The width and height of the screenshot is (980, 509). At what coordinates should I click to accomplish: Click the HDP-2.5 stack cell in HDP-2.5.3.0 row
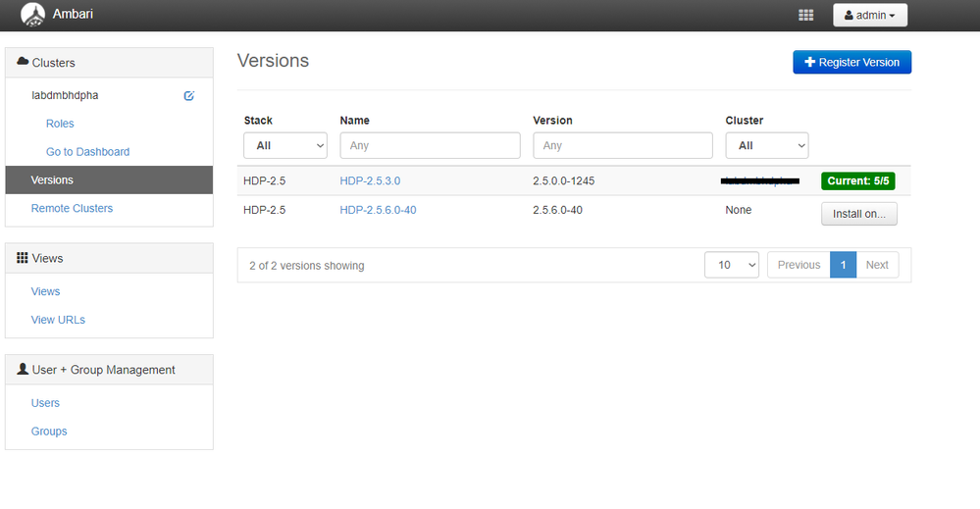pos(265,180)
